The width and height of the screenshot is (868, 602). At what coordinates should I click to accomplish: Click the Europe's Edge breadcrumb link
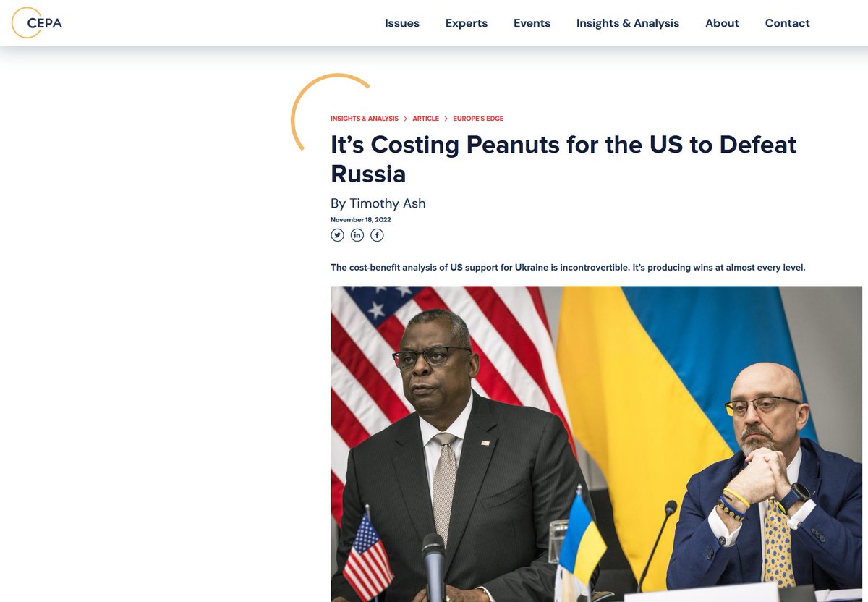click(478, 119)
